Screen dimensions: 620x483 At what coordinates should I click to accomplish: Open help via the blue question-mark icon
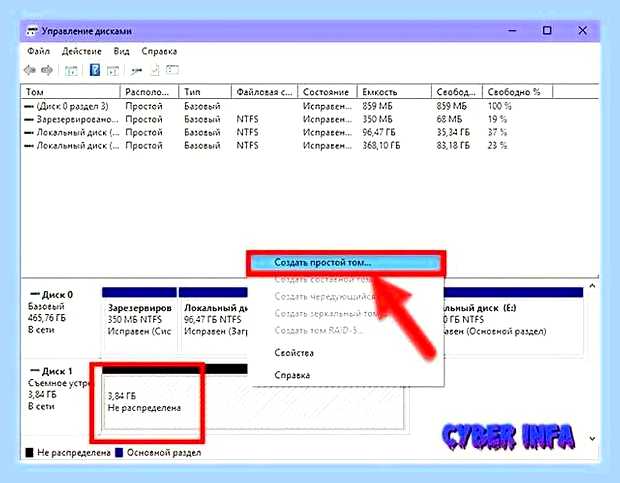95,70
